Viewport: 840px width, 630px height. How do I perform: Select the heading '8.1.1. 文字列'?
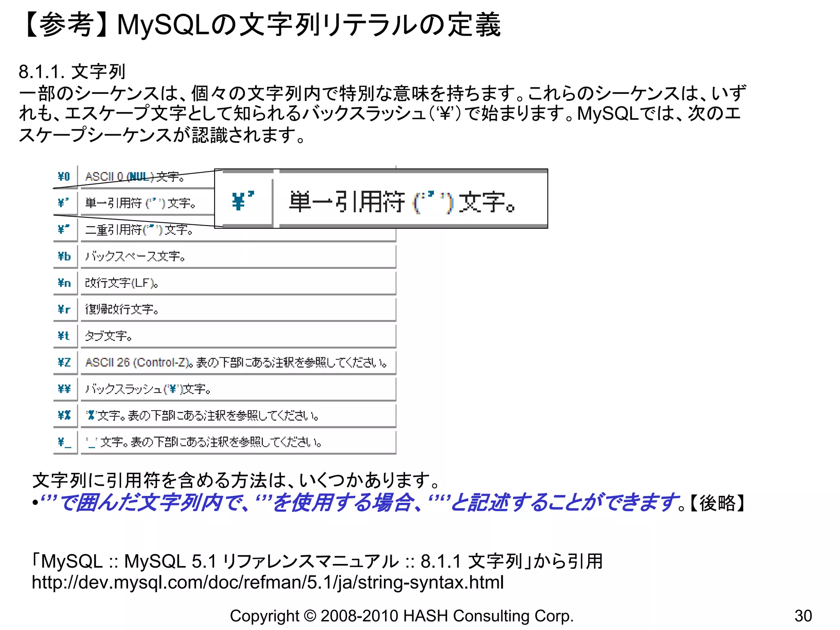click(x=72, y=72)
